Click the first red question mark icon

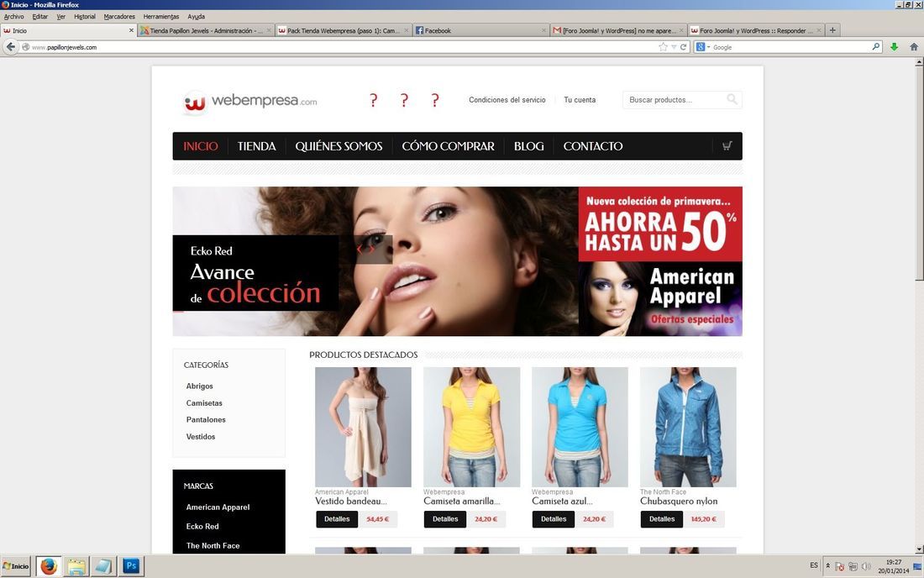pos(374,100)
